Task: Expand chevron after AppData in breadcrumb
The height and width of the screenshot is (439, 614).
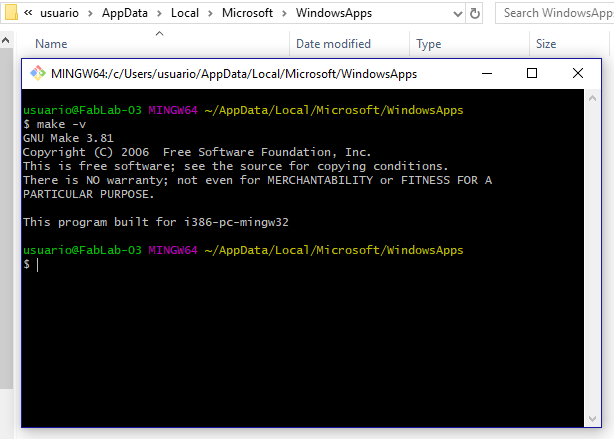Action: (159, 13)
